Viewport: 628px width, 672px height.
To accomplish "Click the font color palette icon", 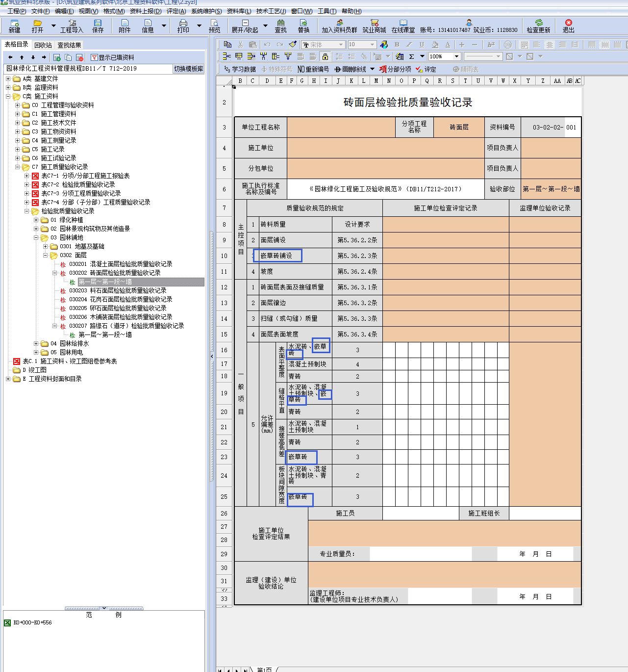I will 384,45.
